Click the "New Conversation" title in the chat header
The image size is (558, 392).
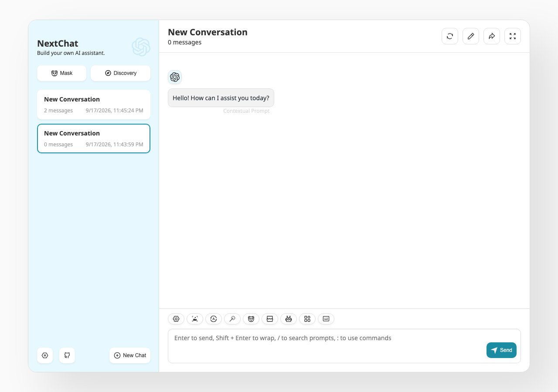pyautogui.click(x=208, y=32)
